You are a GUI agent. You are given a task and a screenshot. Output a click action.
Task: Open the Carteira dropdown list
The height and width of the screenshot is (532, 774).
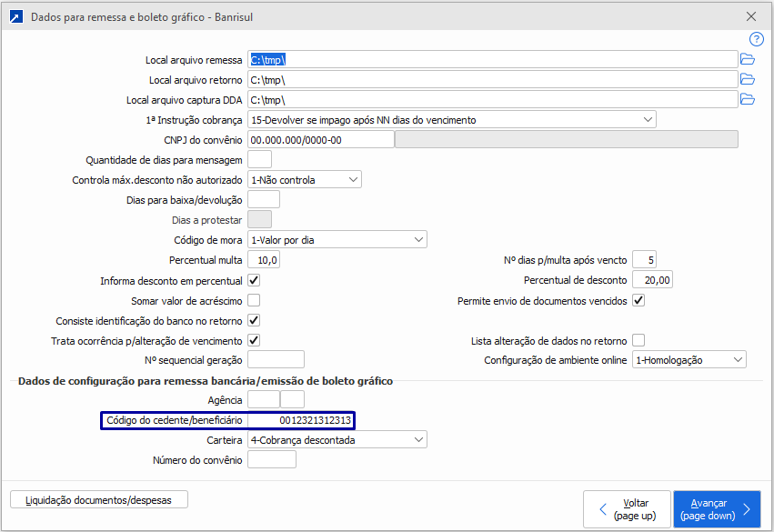point(418,440)
